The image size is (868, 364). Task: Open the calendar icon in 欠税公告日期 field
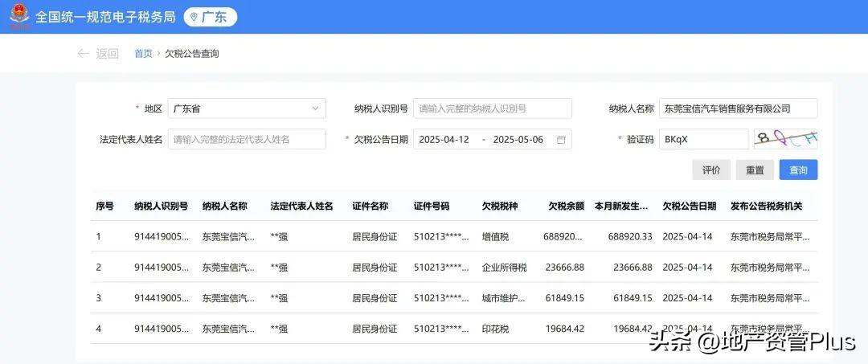pyautogui.click(x=561, y=140)
